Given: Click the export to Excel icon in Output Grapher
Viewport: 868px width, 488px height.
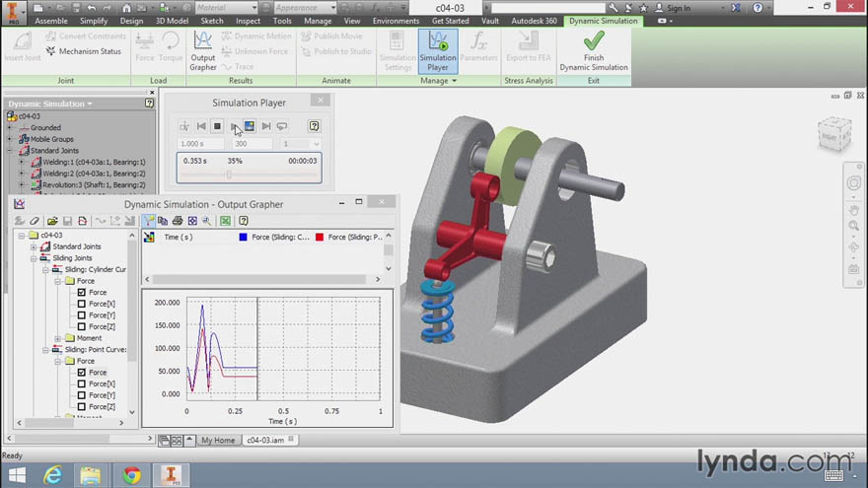Looking at the screenshot, I should point(225,221).
